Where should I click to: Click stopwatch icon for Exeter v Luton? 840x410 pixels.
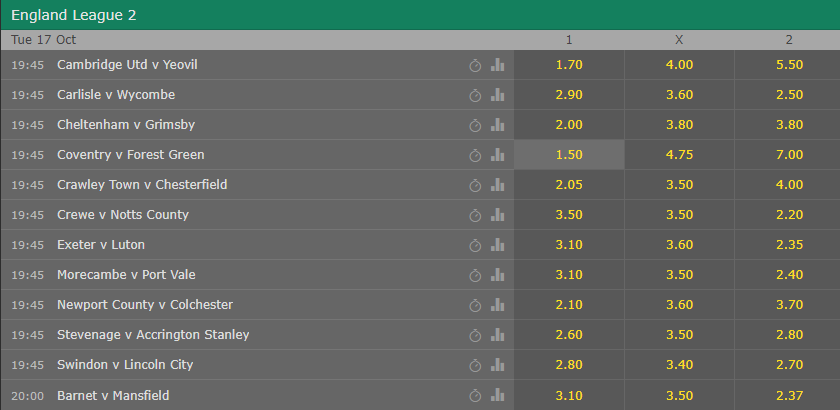coord(475,245)
